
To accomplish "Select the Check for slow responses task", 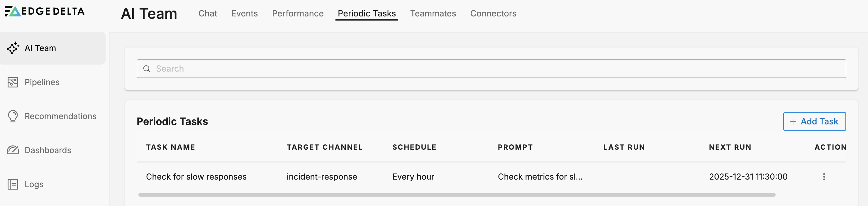I will [196, 177].
